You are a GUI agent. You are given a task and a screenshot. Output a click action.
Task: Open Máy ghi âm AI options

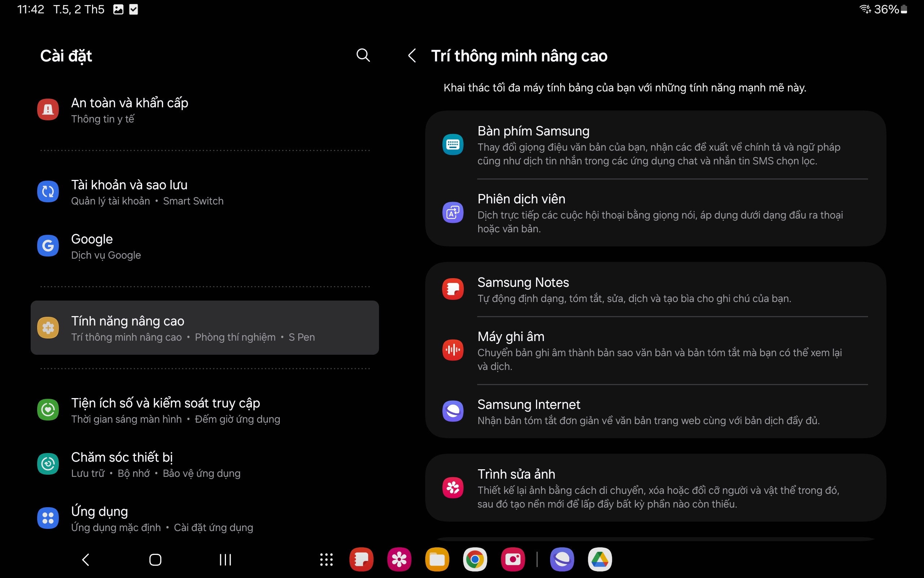pyautogui.click(x=655, y=350)
